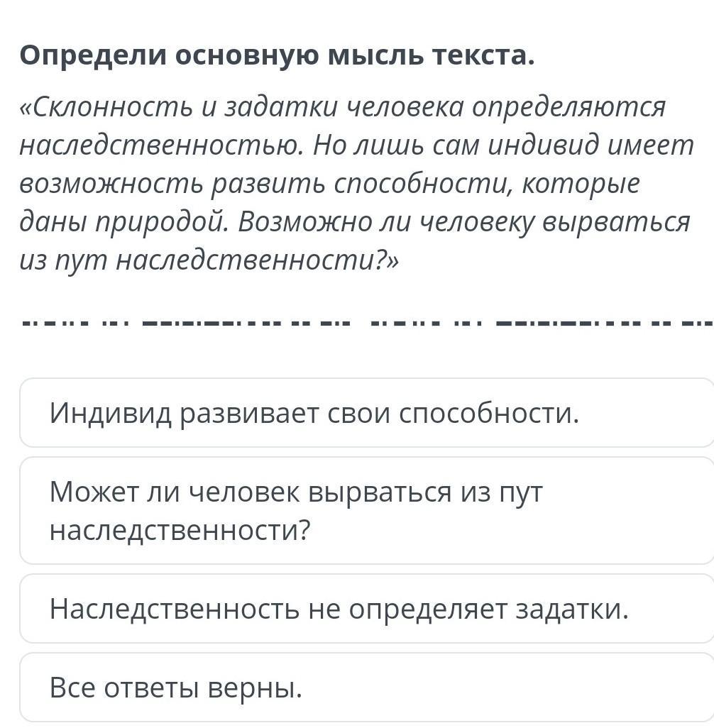This screenshot has width=714, height=728.
Task: Click passage line starting 'даны природой. Возможно'
Action: tap(355, 223)
